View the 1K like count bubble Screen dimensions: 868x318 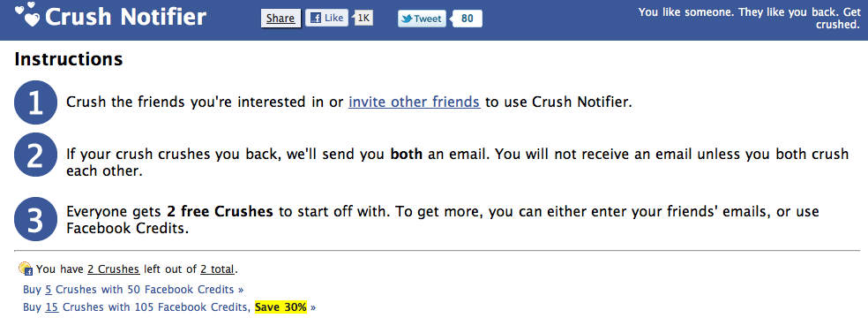click(x=363, y=19)
